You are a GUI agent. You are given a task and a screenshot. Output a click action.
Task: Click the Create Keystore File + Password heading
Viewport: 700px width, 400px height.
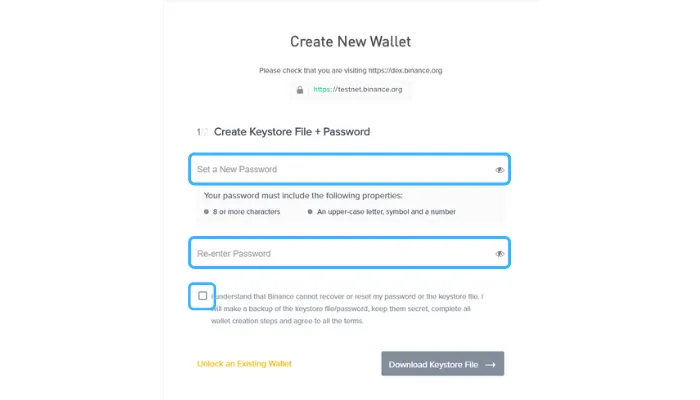point(292,132)
